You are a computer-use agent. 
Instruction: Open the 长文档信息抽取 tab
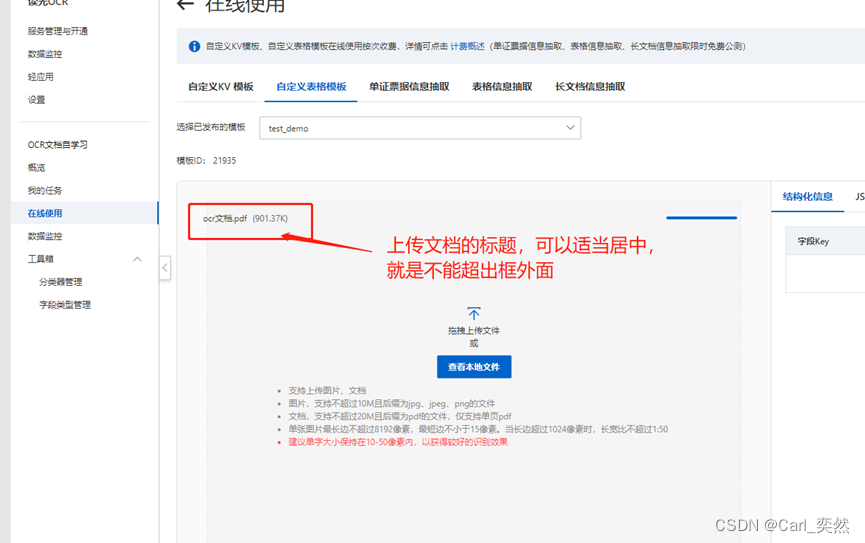pos(590,87)
